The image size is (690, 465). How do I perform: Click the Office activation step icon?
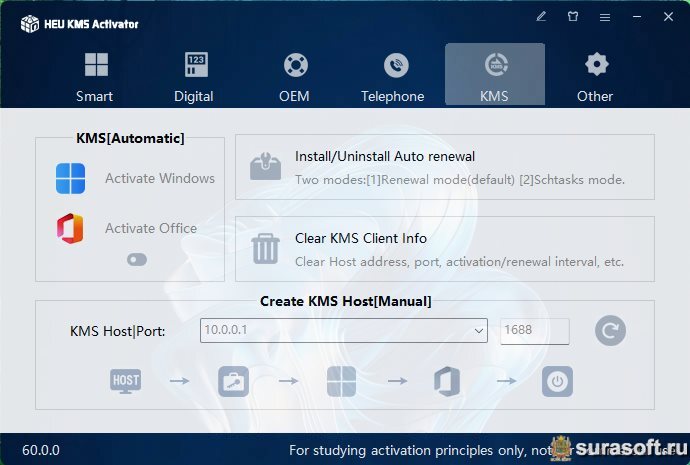pos(447,381)
